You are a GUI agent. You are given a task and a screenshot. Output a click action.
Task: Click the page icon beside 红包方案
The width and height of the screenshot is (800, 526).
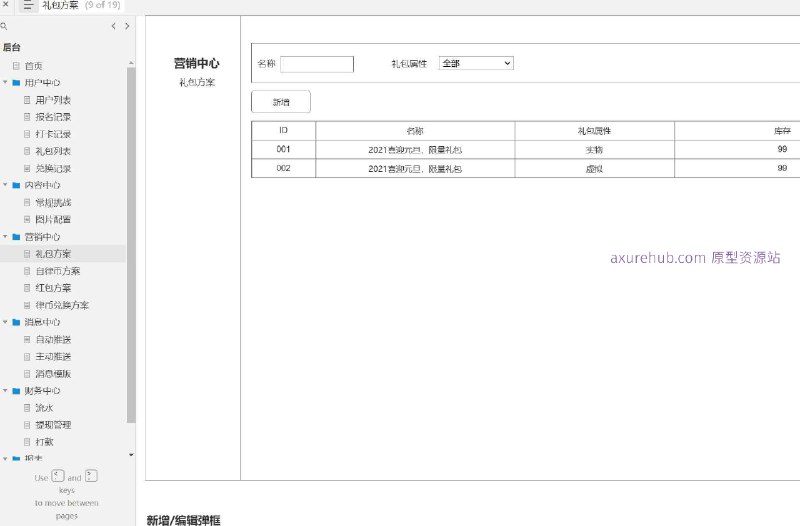click(x=27, y=288)
